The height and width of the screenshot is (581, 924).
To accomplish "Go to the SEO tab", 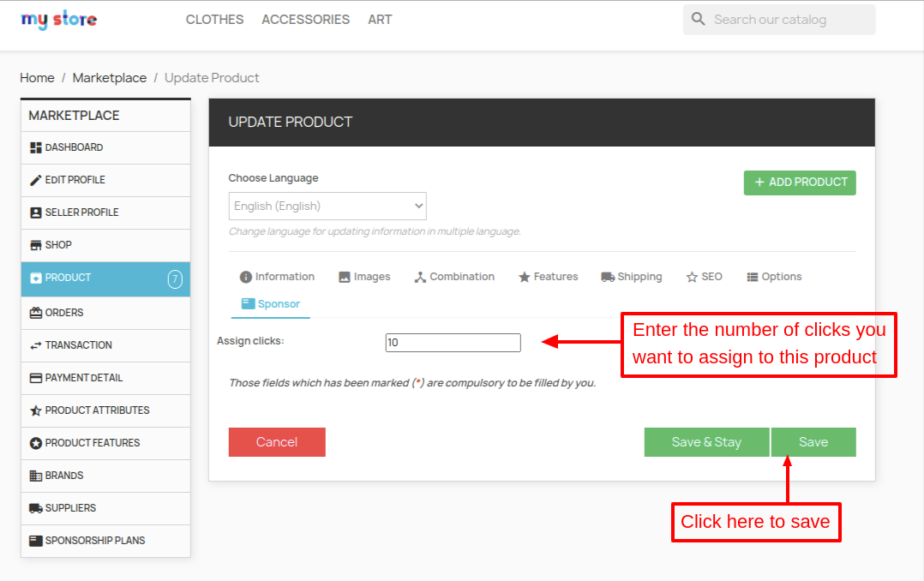I will pos(705,277).
